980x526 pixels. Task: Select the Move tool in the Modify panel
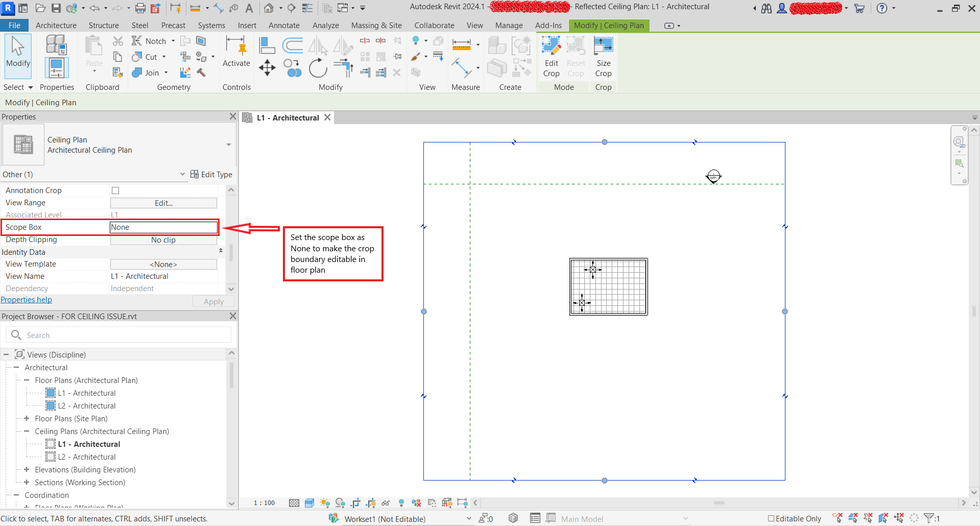click(267, 68)
